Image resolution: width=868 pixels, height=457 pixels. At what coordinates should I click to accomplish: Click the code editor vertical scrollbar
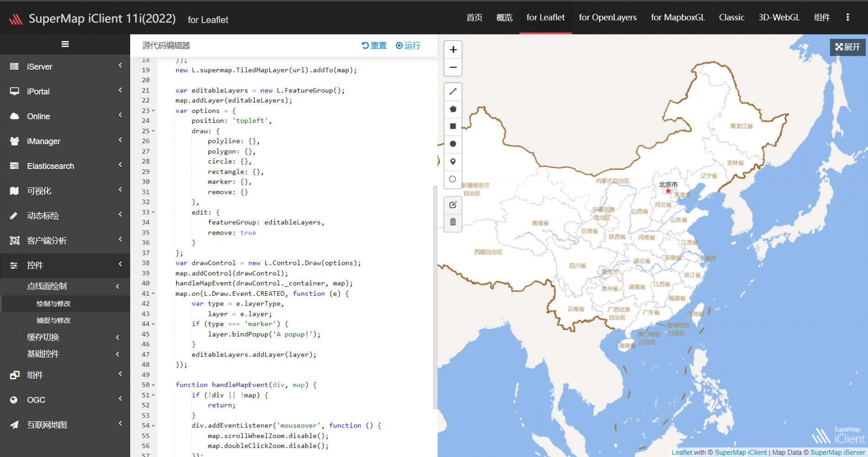(435, 297)
